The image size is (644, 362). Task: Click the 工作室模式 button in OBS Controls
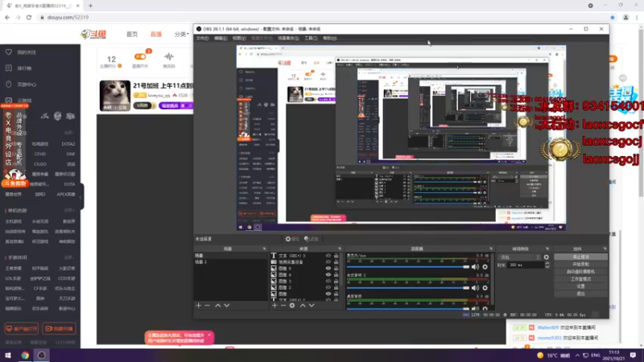pos(580,279)
